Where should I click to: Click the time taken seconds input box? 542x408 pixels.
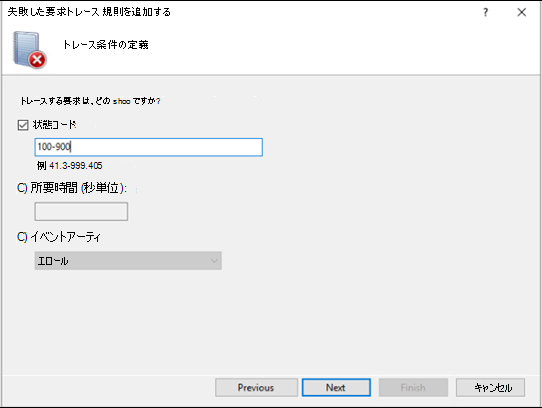(x=81, y=212)
